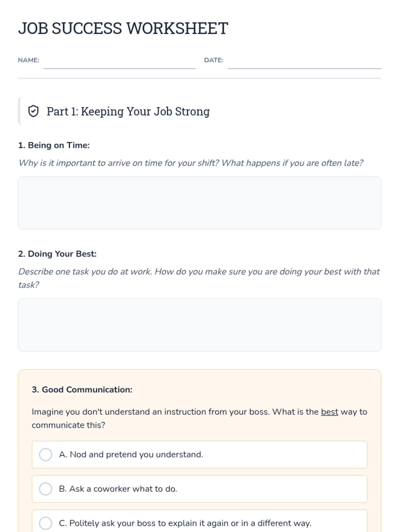The image size is (399, 532).
Task: Click the DATE: field label
Action: click(x=213, y=60)
